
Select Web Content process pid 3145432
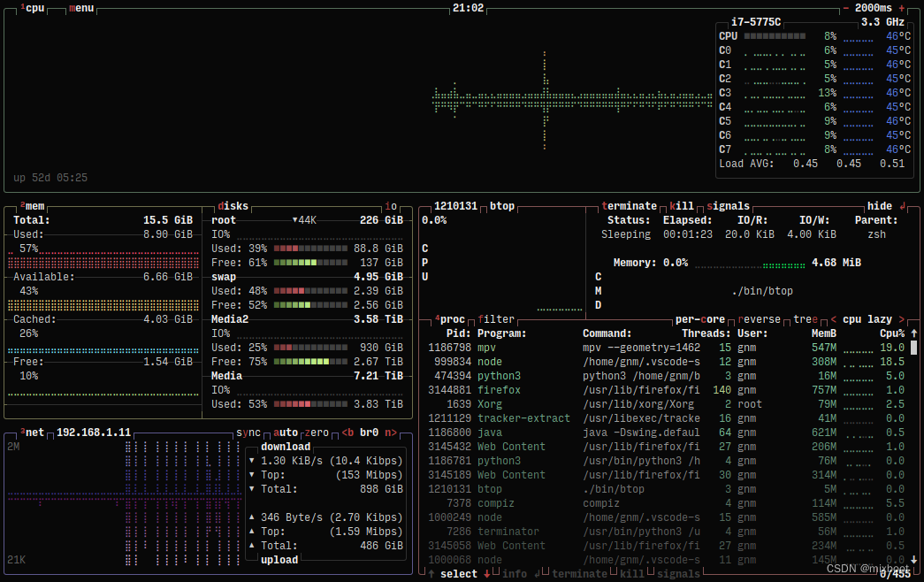pos(667,447)
